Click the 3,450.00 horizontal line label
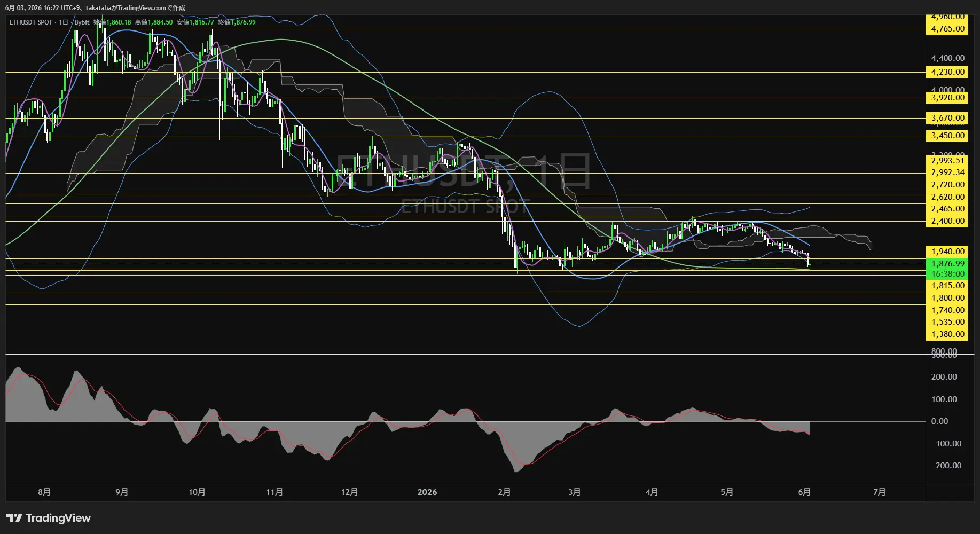Viewport: 980px width, 534px height. tap(947, 136)
